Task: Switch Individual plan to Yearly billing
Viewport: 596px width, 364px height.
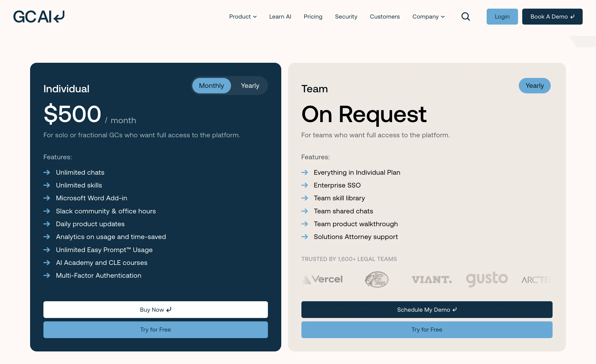Action: pos(250,86)
